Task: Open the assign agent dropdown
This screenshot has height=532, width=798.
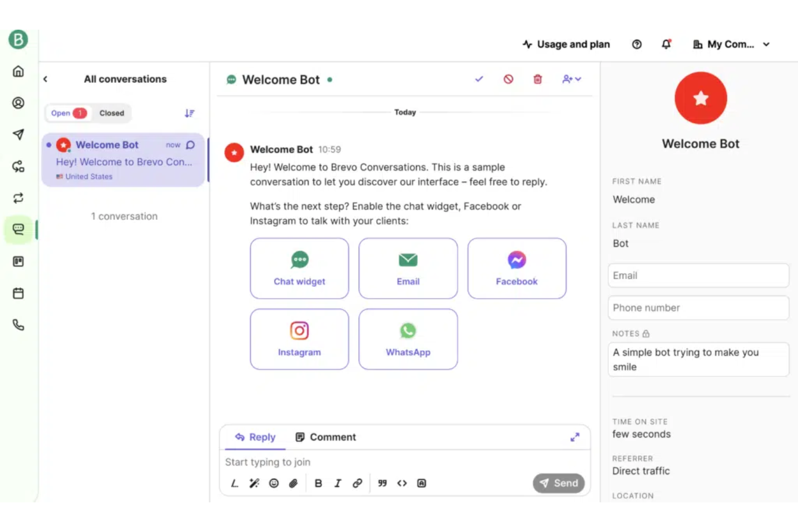Action: (x=572, y=79)
